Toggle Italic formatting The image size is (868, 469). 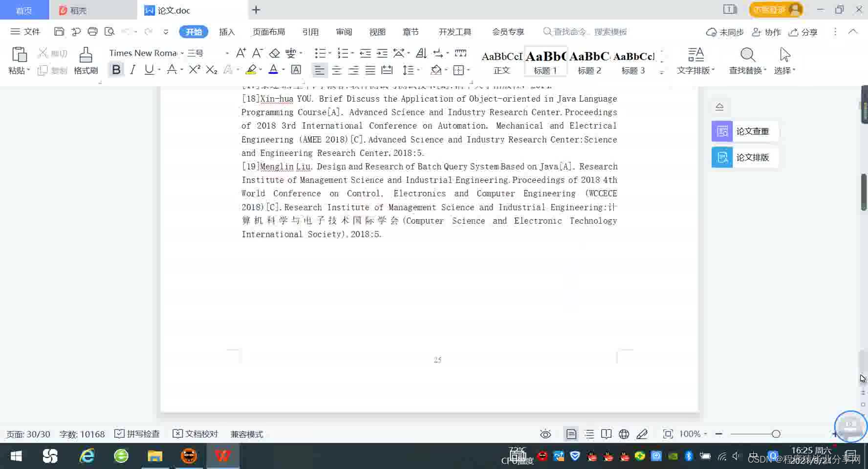[x=132, y=70]
